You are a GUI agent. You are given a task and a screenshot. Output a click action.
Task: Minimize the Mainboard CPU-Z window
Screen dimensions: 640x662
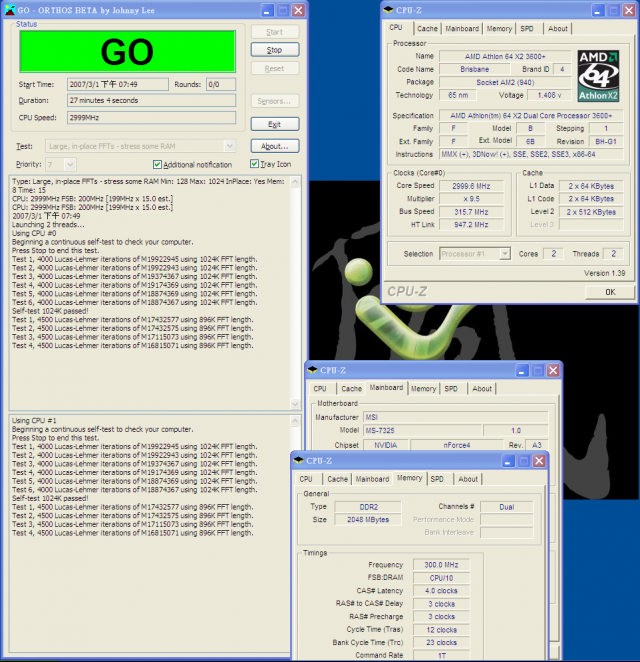(522, 371)
